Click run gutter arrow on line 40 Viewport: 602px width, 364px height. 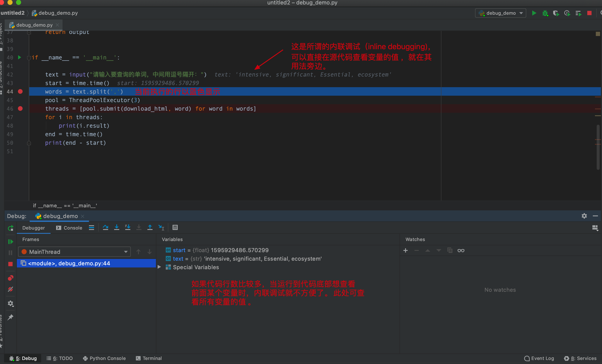(20, 57)
